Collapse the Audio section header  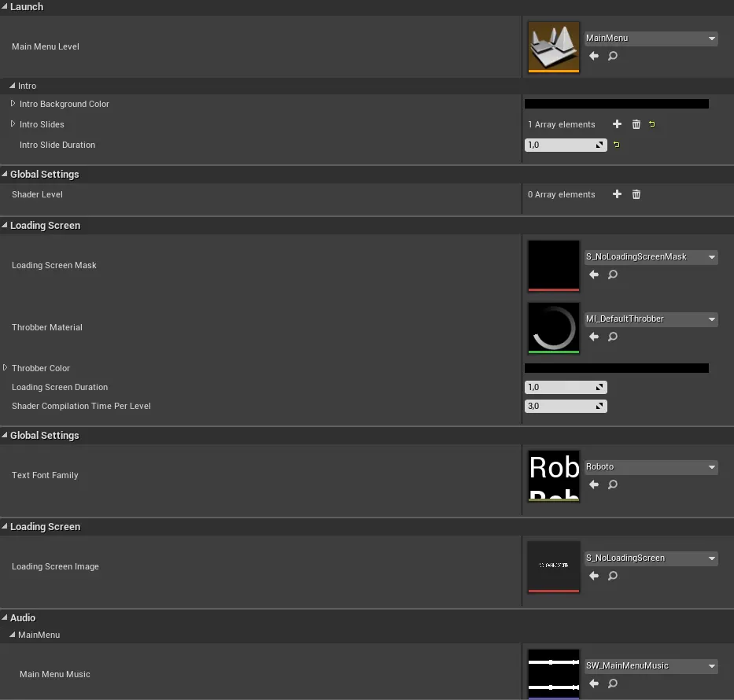click(5, 618)
